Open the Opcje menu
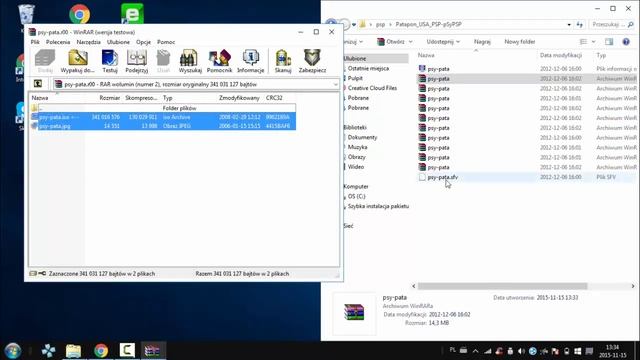The width and height of the screenshot is (640, 360). coord(143,42)
